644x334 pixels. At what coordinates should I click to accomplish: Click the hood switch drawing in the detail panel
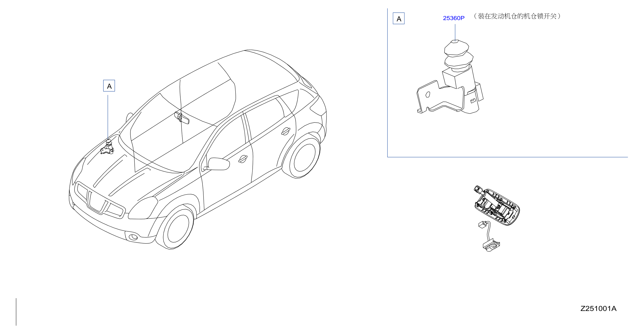coord(450,77)
